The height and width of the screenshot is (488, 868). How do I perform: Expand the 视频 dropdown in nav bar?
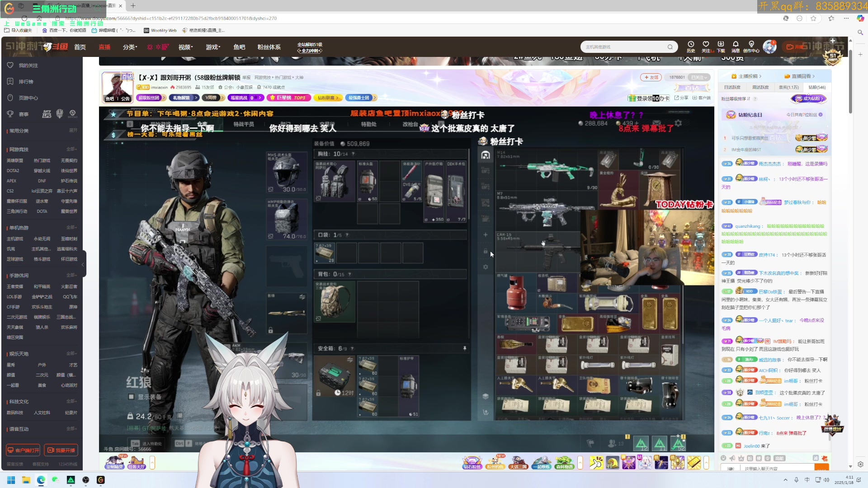click(x=185, y=47)
